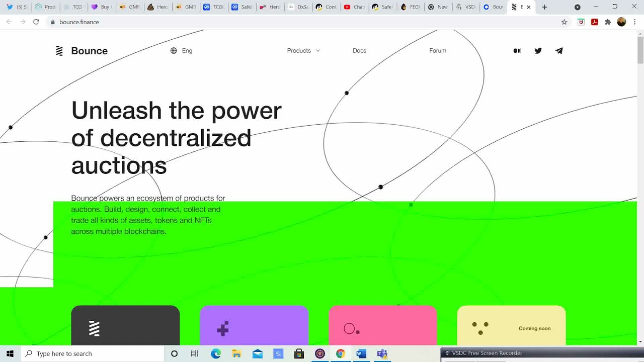Click the Type here to search box
The height and width of the screenshot is (362, 644).
[93, 353]
